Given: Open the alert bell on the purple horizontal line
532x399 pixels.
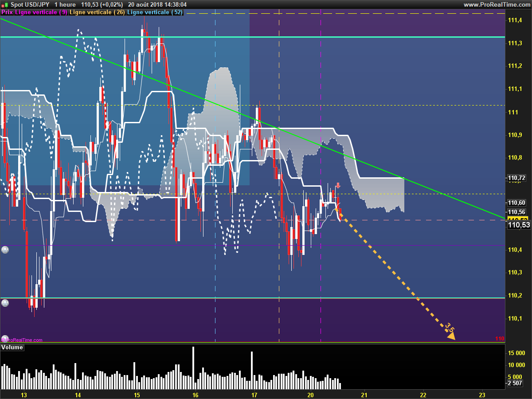Looking at the screenshot, I should coord(5,250).
